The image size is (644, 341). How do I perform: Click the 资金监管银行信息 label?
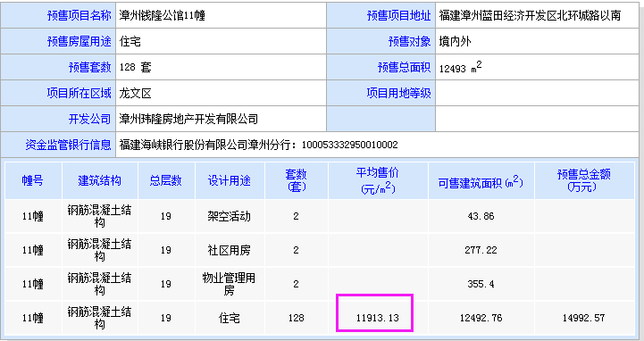point(68,145)
